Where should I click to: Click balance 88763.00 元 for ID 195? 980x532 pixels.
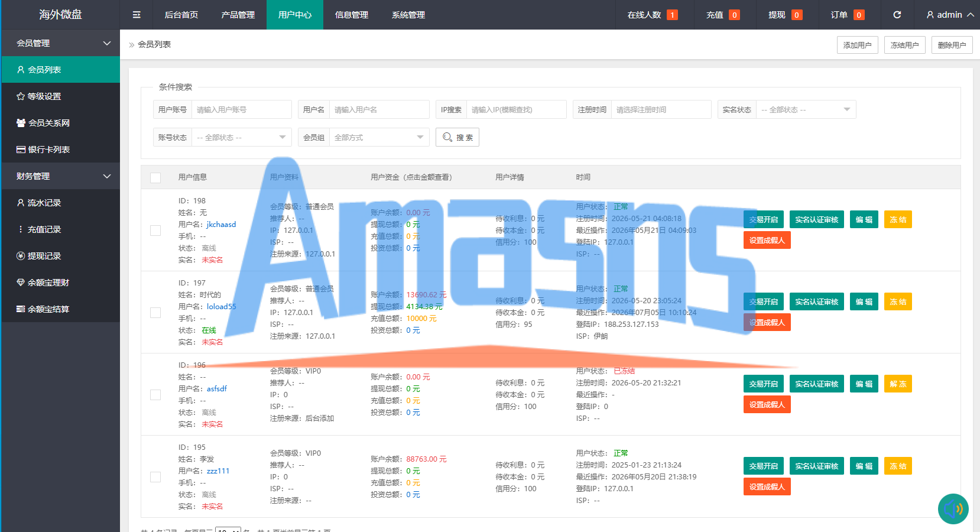(426, 459)
